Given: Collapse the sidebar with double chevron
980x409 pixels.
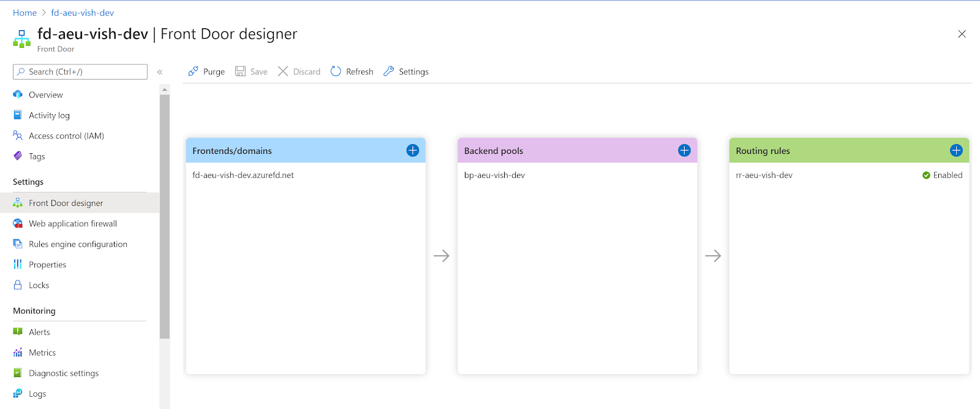Looking at the screenshot, I should pos(160,72).
